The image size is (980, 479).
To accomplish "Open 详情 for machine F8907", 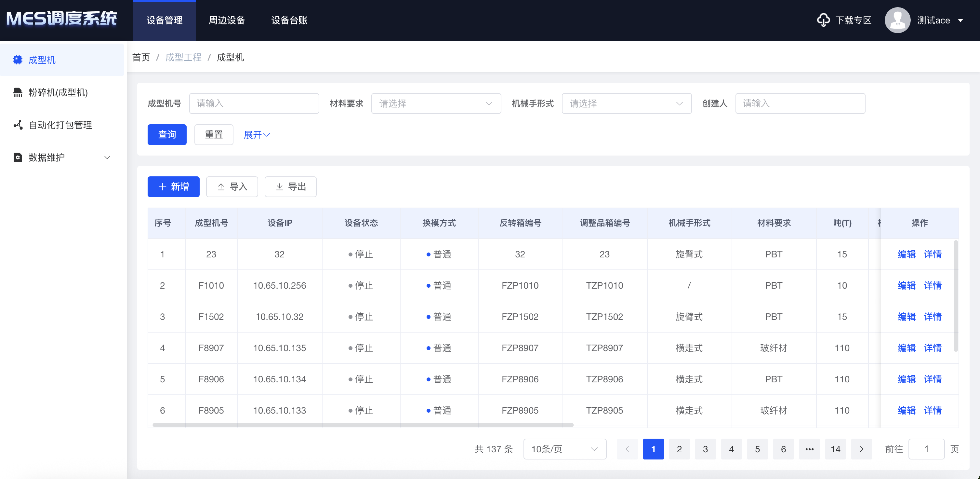I will click(x=933, y=348).
